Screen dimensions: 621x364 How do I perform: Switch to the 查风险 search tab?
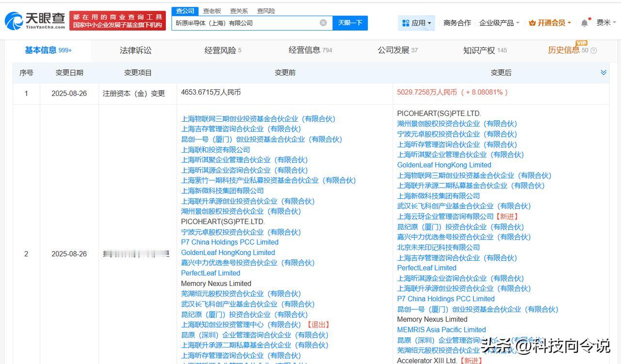coord(266,11)
